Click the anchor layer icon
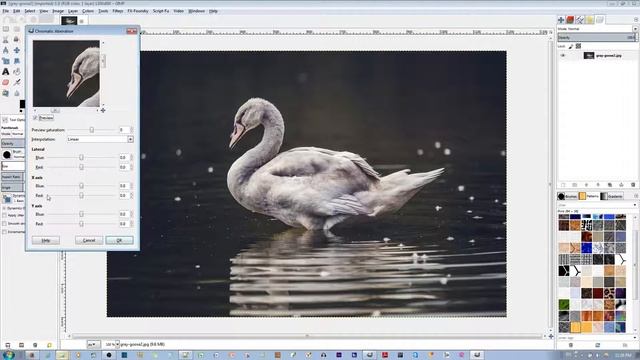Image resolution: width=640 pixels, height=360 pixels. click(x=622, y=185)
